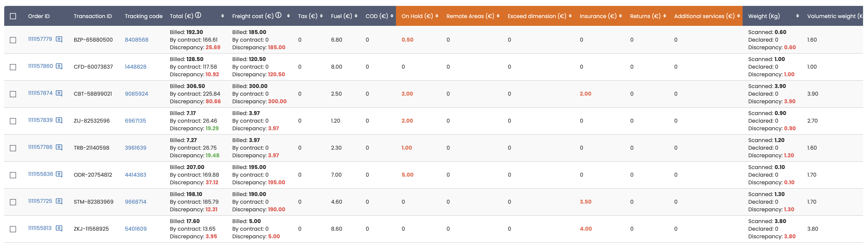Viewport: 868px width, 248px height.
Task: Open tracking code 1448828
Action: point(135,67)
